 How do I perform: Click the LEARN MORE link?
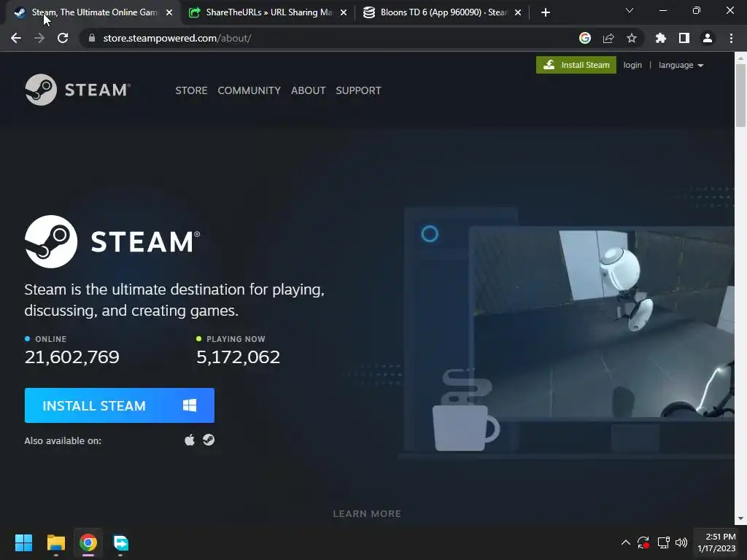367,514
